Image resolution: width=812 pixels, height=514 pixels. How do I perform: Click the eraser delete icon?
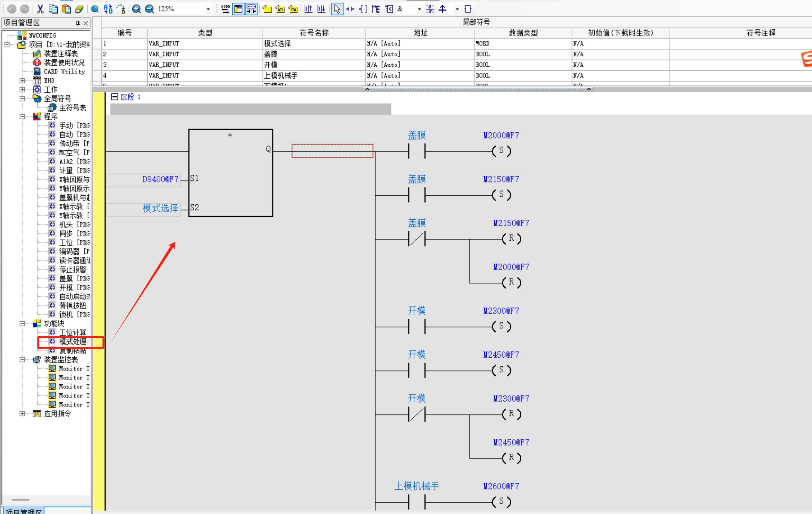(79, 9)
